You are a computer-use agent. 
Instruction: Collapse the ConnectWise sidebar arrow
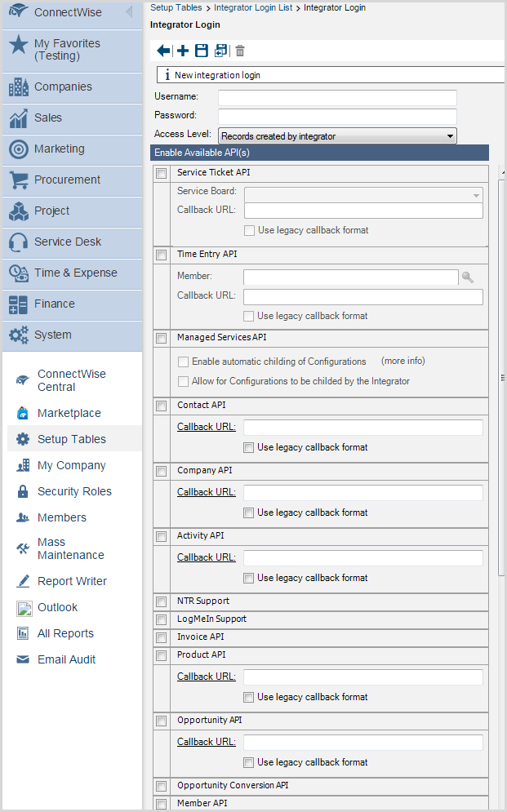click(x=128, y=12)
